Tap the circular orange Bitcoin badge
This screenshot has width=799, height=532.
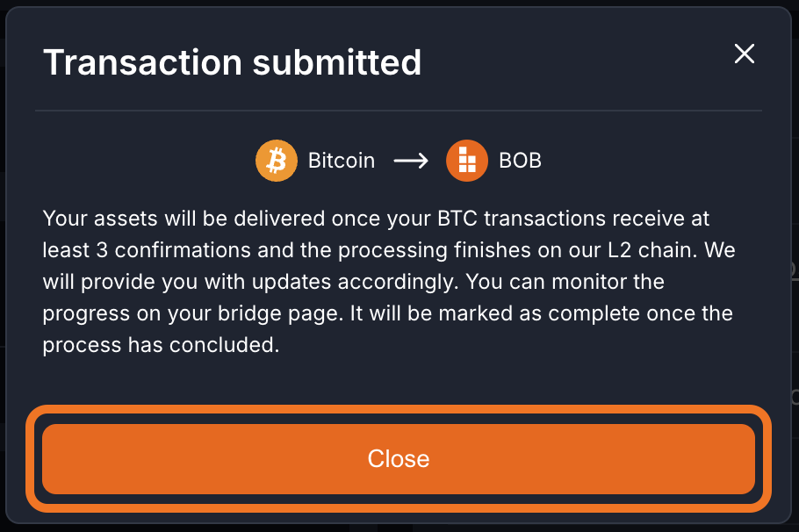[276, 161]
